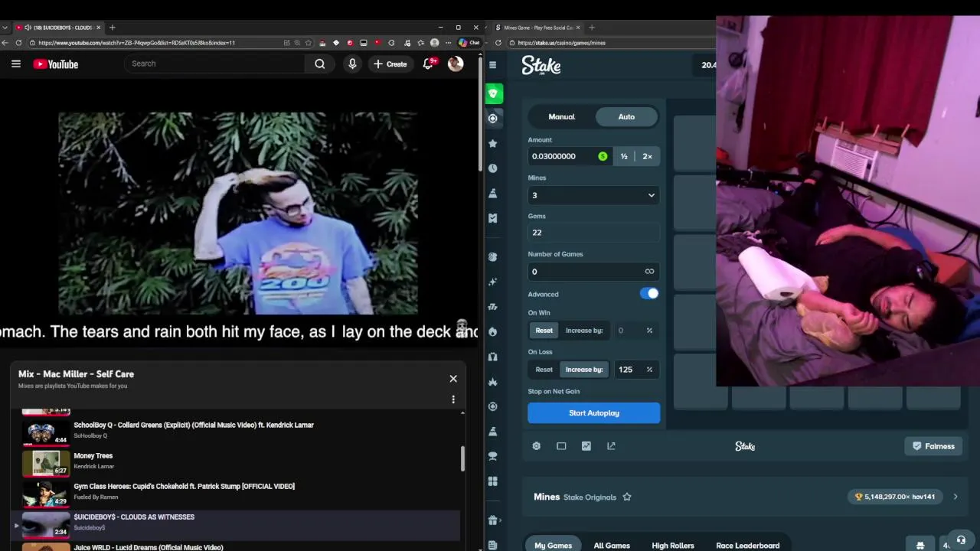980x551 pixels.
Task: Open Mines game settings gear
Action: click(537, 446)
